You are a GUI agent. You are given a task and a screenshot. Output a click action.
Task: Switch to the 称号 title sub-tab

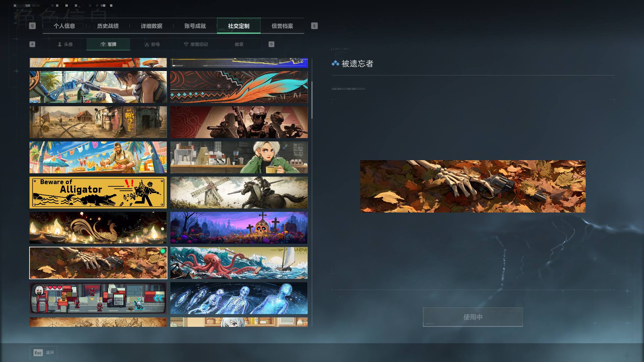point(152,44)
